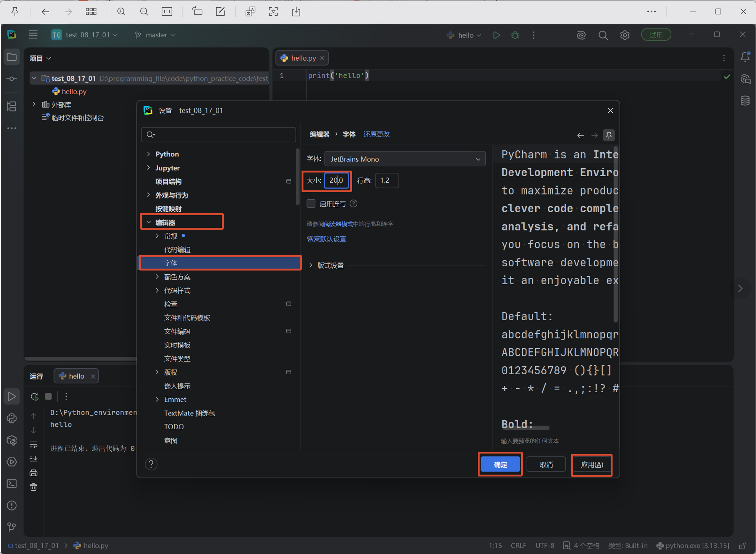Click the 取消 button
Viewport: 756px width, 554px height.
(x=546, y=464)
